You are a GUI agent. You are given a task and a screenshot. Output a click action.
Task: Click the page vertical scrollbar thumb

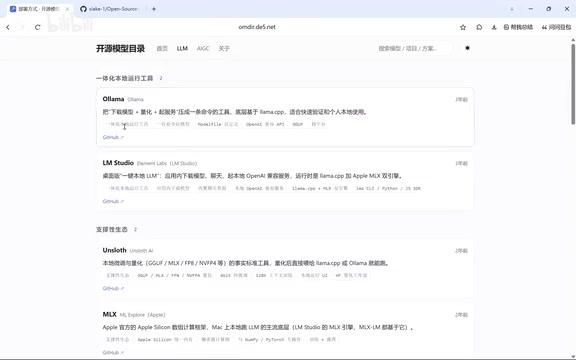573,84
